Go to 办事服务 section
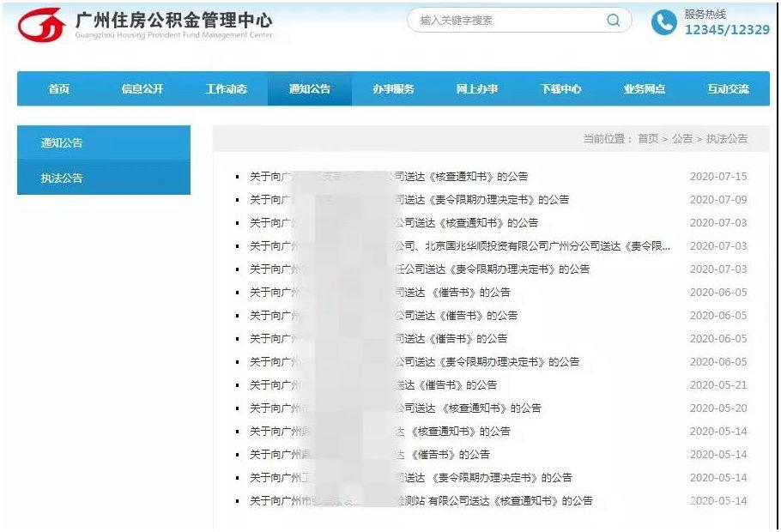781x532 pixels. (x=393, y=88)
